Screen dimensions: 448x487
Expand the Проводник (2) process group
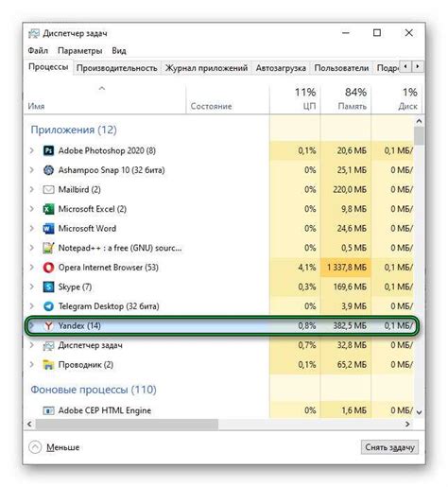[31, 365]
